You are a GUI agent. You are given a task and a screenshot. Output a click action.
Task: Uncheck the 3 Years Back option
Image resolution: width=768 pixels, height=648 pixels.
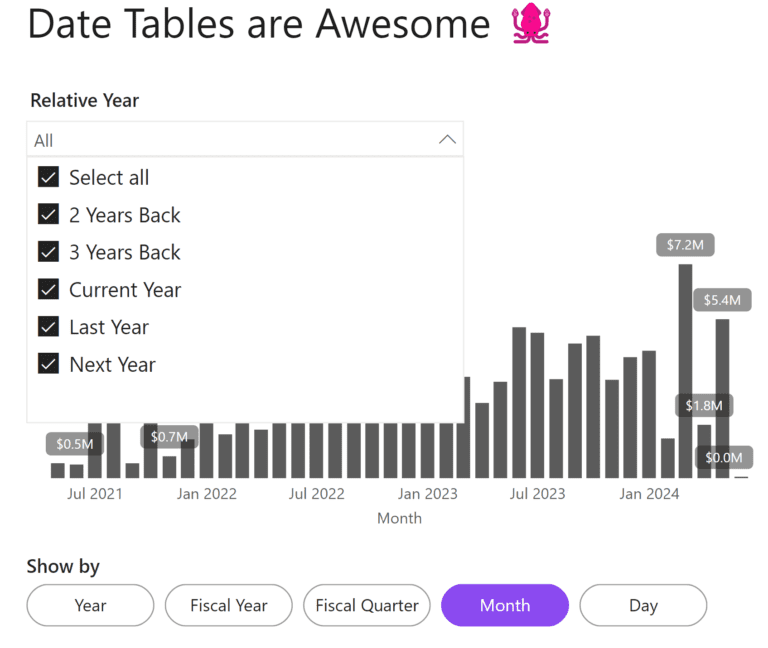coord(48,252)
